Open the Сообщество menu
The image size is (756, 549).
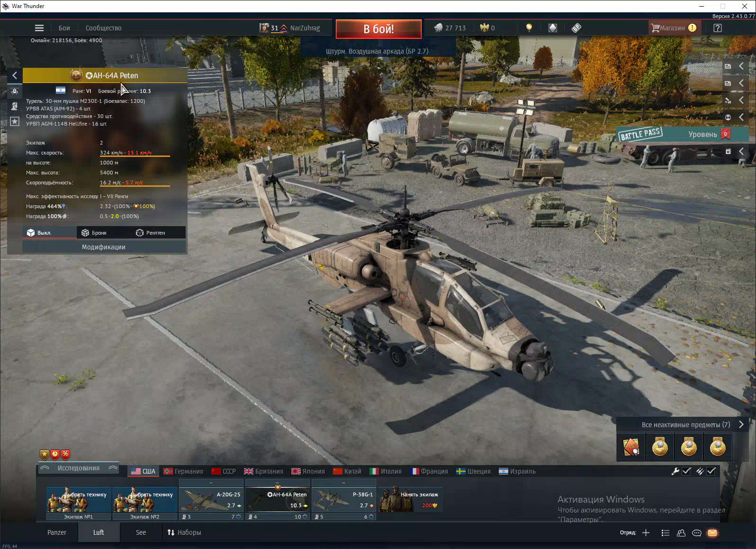coord(104,28)
